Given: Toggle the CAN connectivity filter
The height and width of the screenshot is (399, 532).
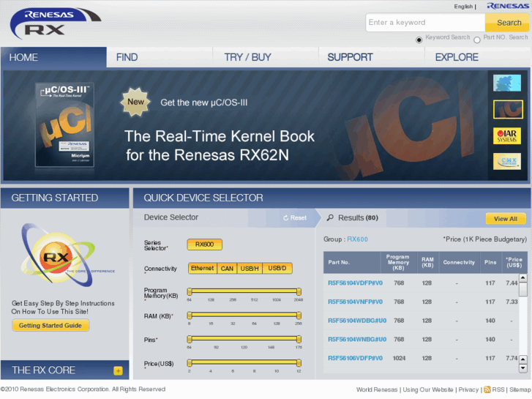Looking at the screenshot, I should (x=227, y=268).
